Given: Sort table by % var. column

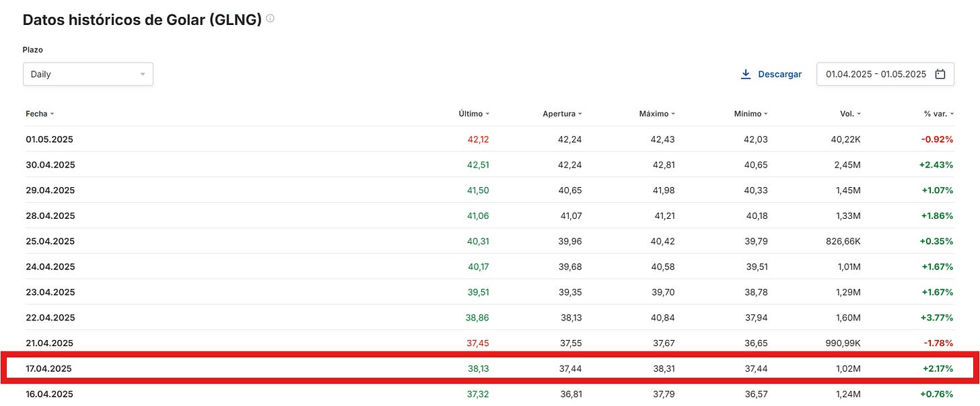Looking at the screenshot, I should (x=938, y=114).
